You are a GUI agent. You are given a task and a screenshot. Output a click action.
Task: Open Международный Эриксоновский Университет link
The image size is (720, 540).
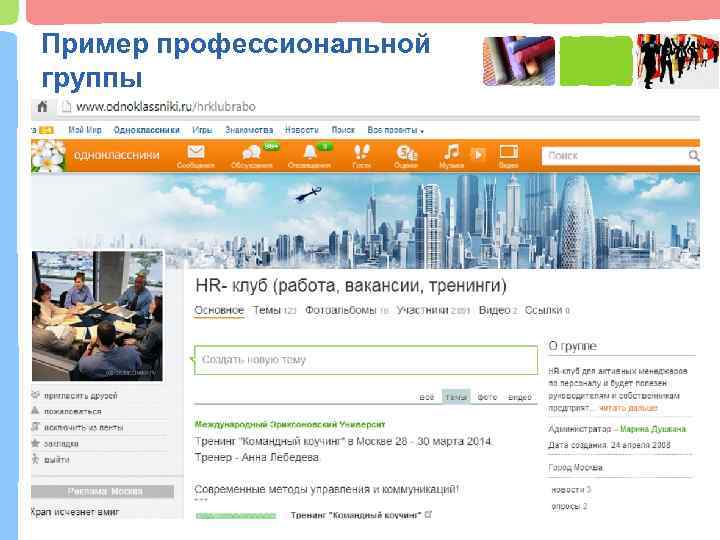pos(290,424)
